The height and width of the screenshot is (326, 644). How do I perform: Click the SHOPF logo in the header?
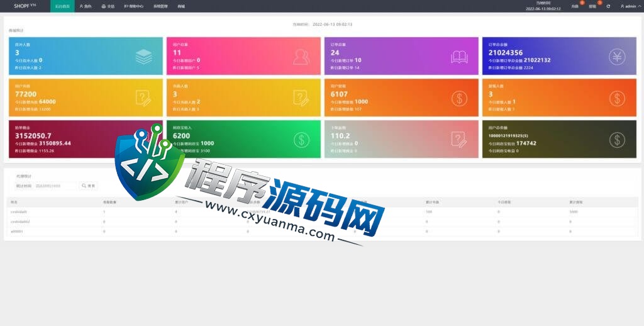25,6
